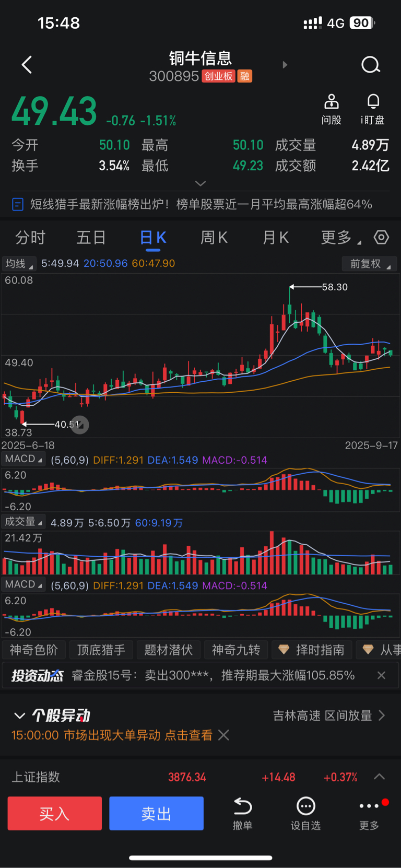Tap the 创业板 board tag

click(218, 76)
